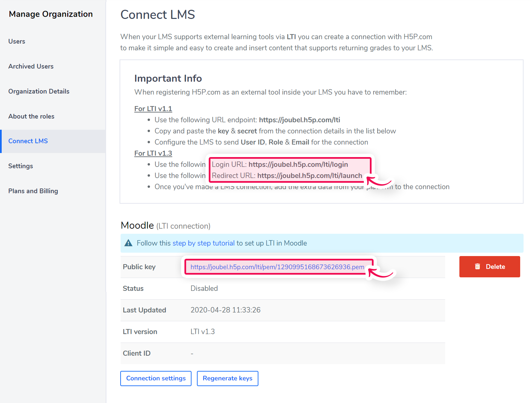The image size is (532, 403).
Task: Click the public key PEM link
Action: [277, 267]
